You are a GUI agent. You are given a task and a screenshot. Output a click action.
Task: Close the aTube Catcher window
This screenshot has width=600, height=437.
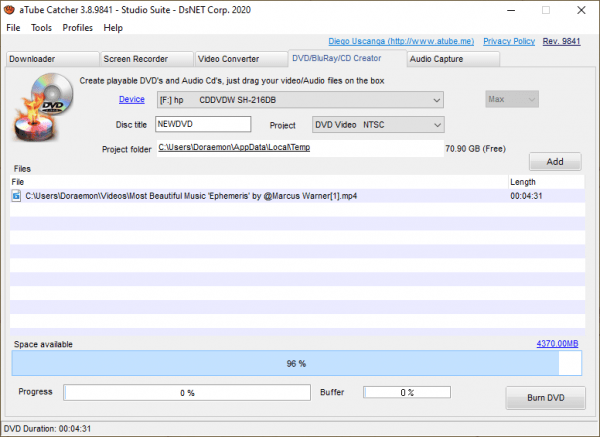coord(581,10)
